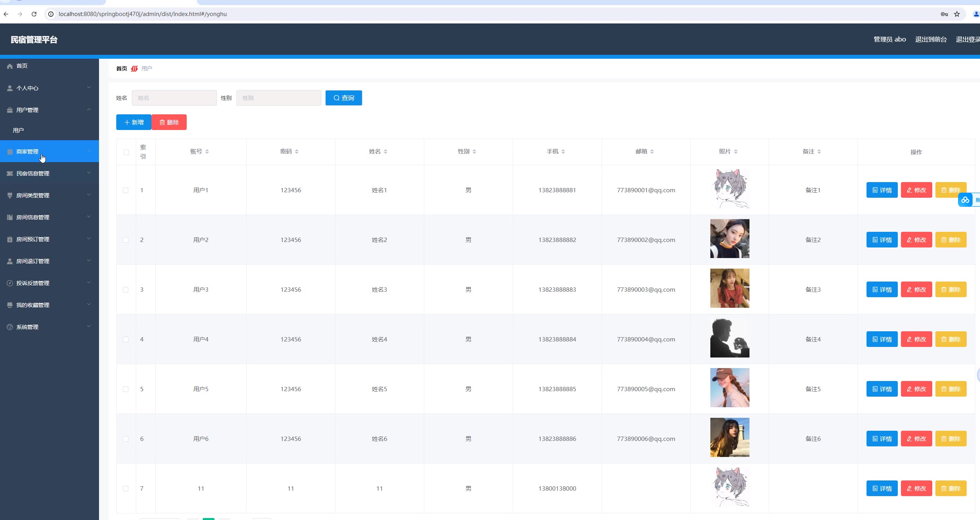Click the sort arrows on 账号 column
Image resolution: width=980 pixels, height=520 pixels.
click(207, 152)
